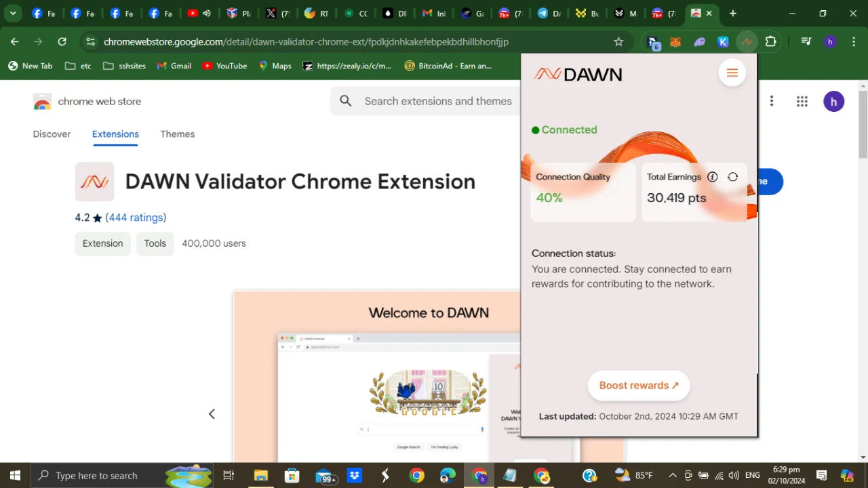Screen dimensions: 868x488
Task: Open the extension with badge 6
Action: (x=652, y=42)
